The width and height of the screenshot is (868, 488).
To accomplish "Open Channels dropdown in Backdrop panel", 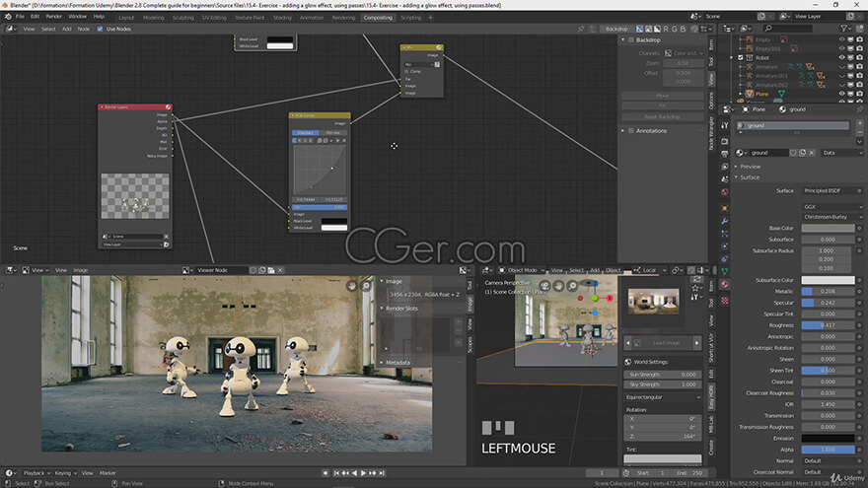I will tap(684, 53).
